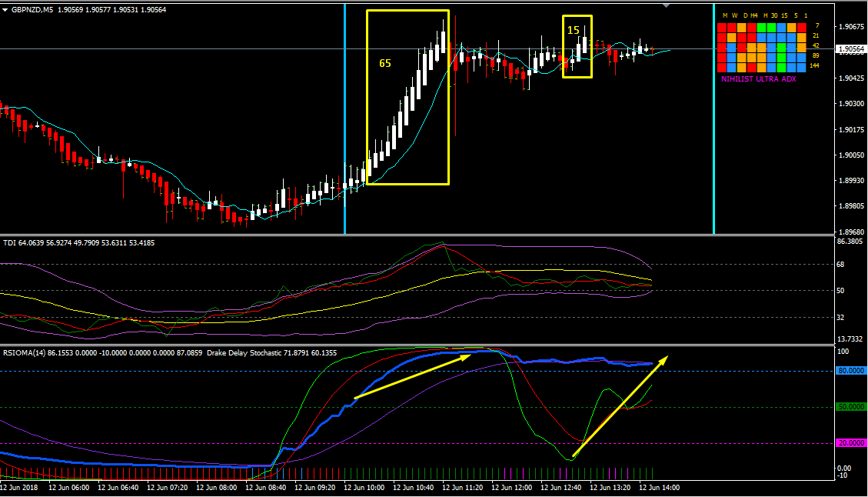The height and width of the screenshot is (497, 868).
Task: Click the -10 scale label in RSIOMA pane
Action: pyautogui.click(x=841, y=475)
